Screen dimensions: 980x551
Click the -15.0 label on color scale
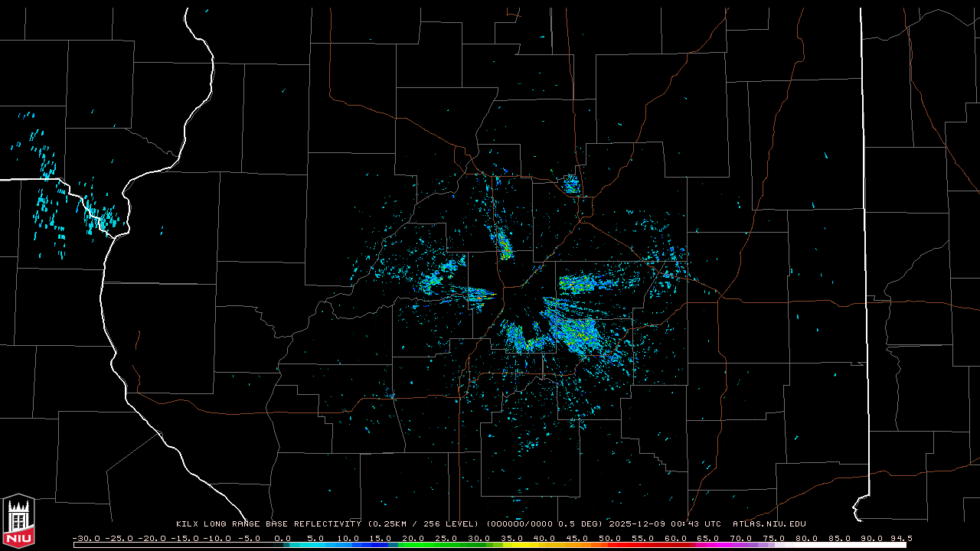(x=184, y=538)
